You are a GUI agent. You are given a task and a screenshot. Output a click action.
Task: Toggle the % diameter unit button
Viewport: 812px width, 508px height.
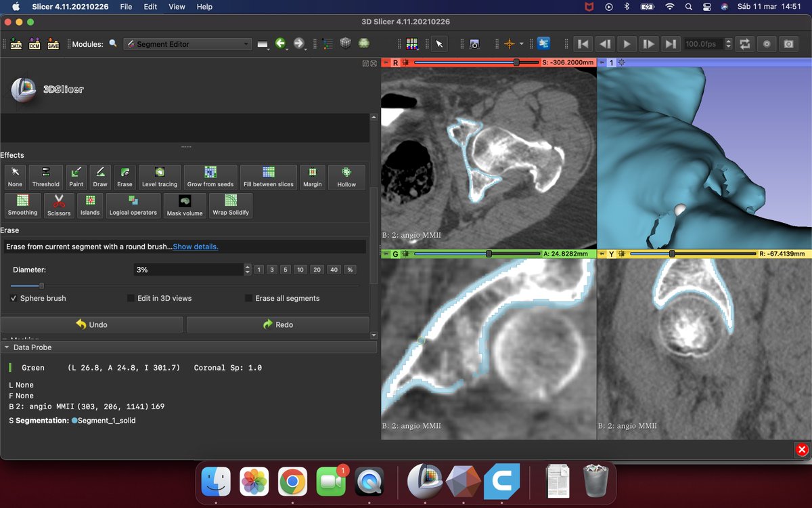pyautogui.click(x=350, y=270)
